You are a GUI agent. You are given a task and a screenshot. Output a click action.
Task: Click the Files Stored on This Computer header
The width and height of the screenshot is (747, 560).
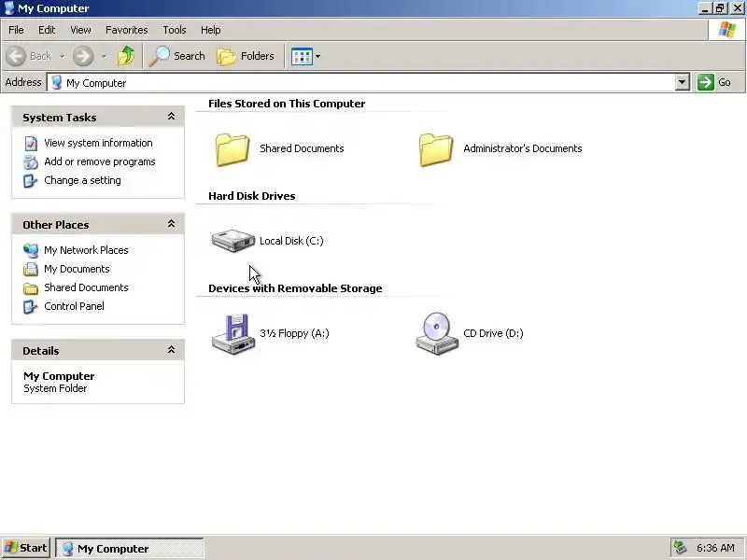pos(287,104)
